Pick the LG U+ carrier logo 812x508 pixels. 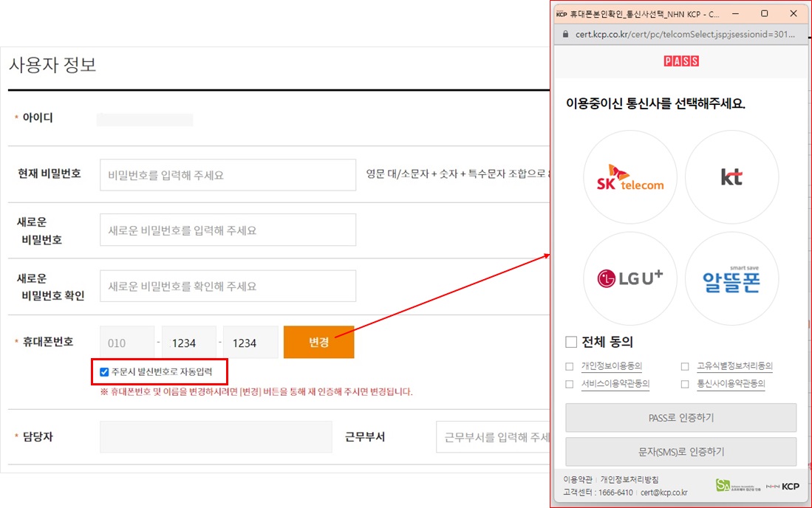(630, 278)
